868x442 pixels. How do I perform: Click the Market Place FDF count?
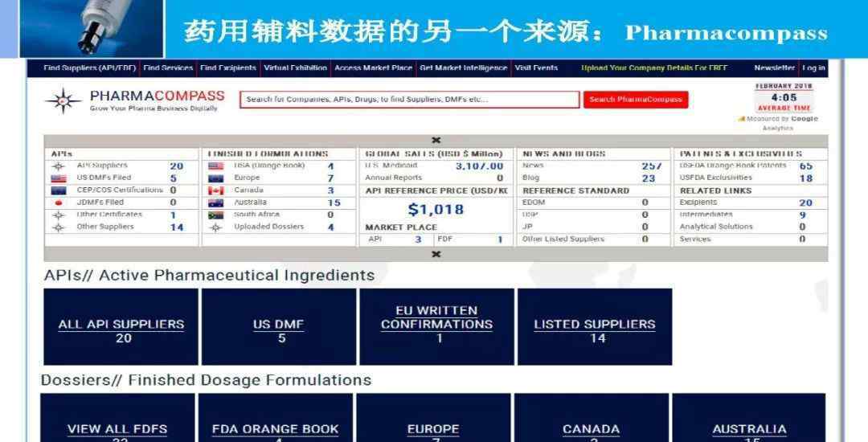pos(499,239)
